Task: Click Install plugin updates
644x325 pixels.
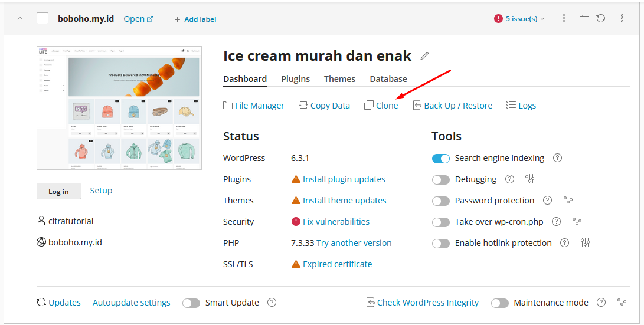Action: (344, 179)
